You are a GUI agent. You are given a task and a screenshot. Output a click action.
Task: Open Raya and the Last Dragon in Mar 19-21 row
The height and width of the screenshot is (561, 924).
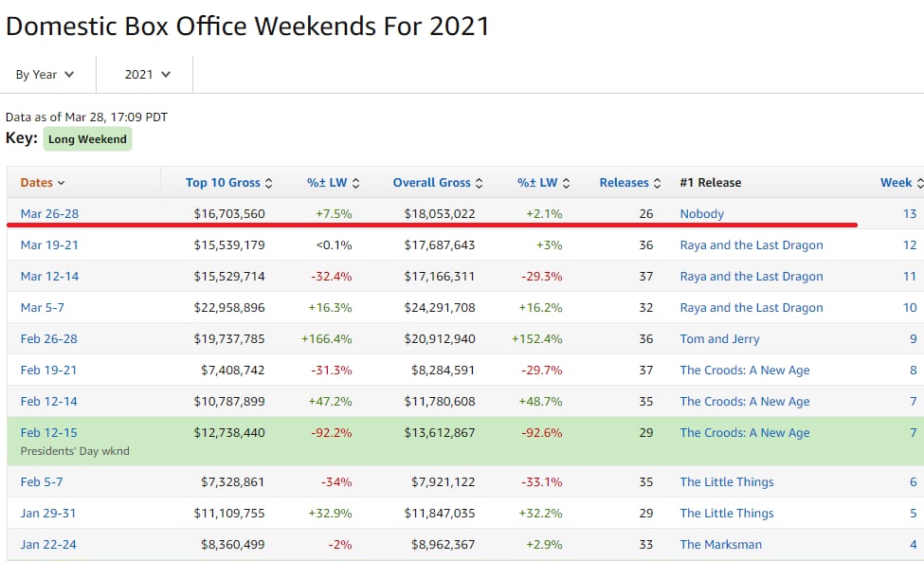[x=752, y=245]
